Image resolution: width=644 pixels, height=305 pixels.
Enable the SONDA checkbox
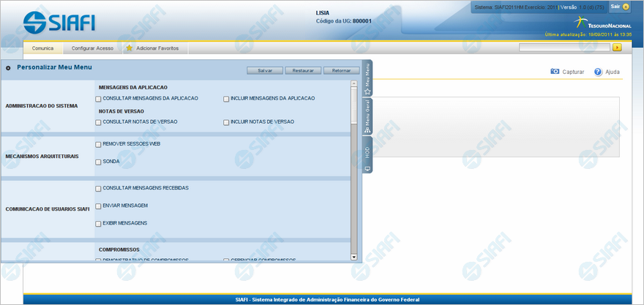tap(98, 162)
